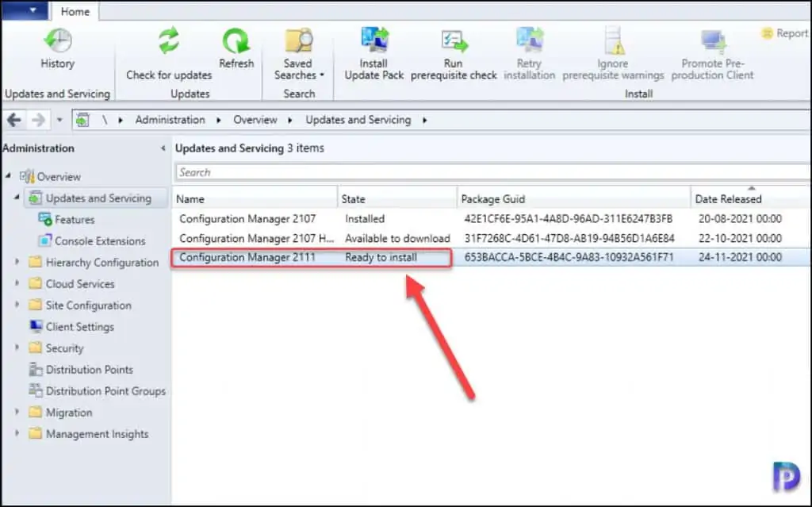Collapse the Overview tree node
Screen dimensions: 812x507
pyautogui.click(x=8, y=175)
